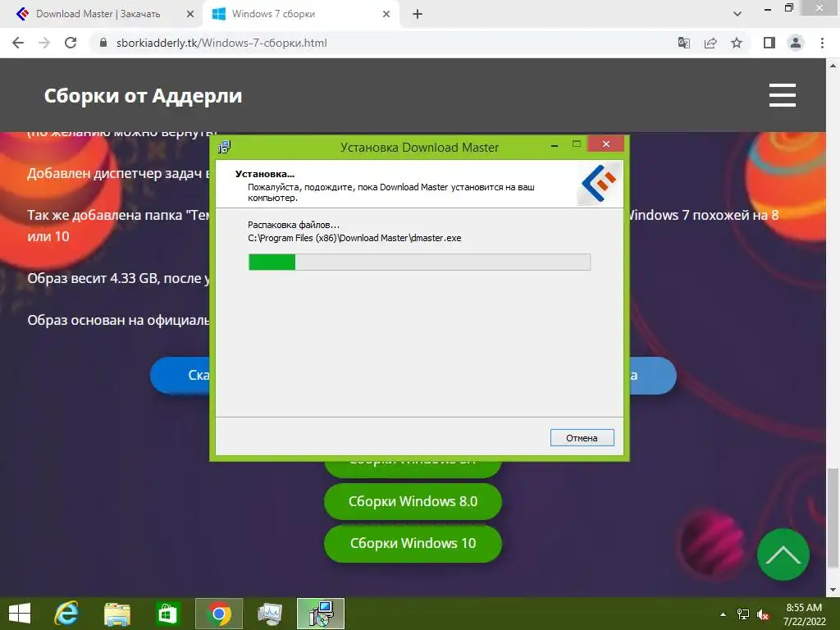The height and width of the screenshot is (630, 840).
Task: Click the Сборки от Аддерли site title
Action: [x=143, y=96]
